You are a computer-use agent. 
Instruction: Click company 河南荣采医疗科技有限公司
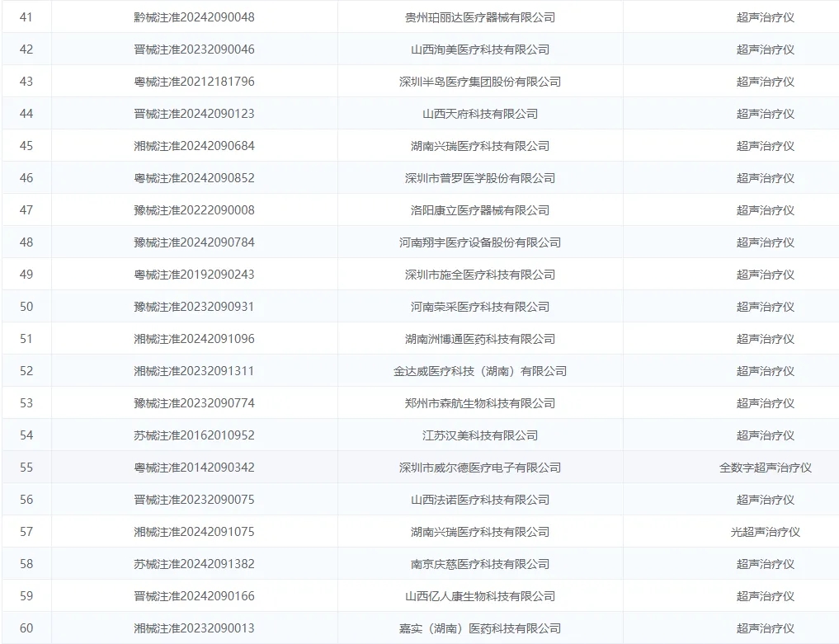[x=479, y=307]
